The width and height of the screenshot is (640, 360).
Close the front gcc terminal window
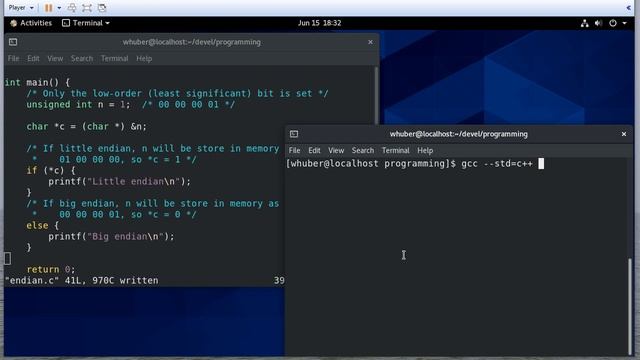tap(624, 134)
